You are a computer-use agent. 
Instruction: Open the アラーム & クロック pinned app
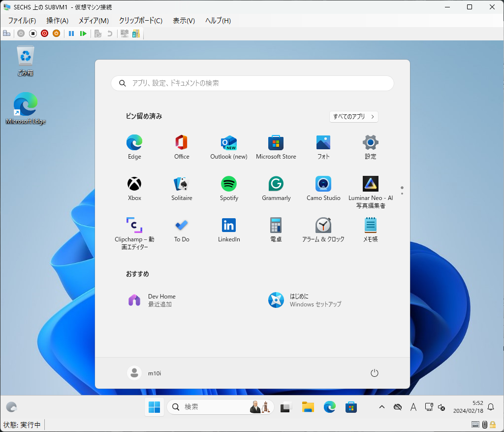pyautogui.click(x=323, y=230)
